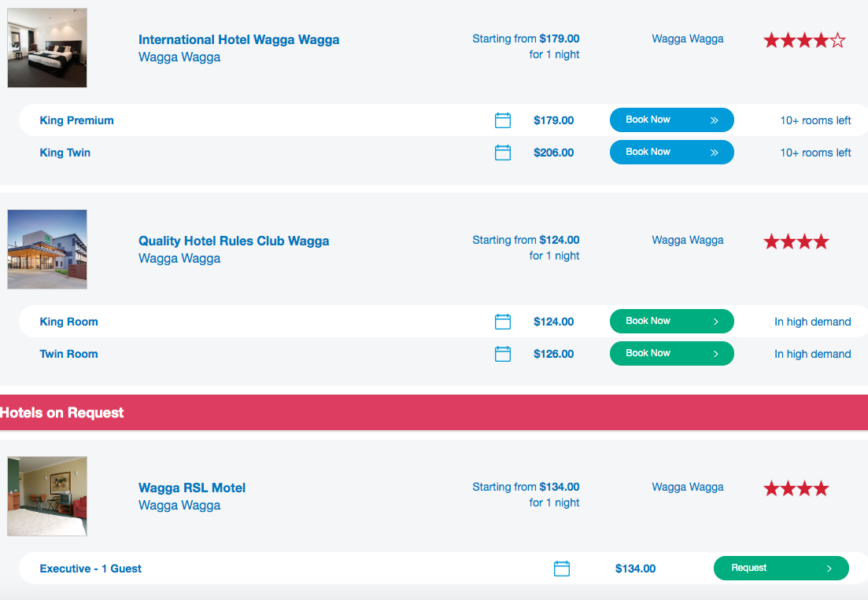Image resolution: width=868 pixels, height=600 pixels.
Task: Book Now for King Twin at $206.00
Action: coord(671,152)
